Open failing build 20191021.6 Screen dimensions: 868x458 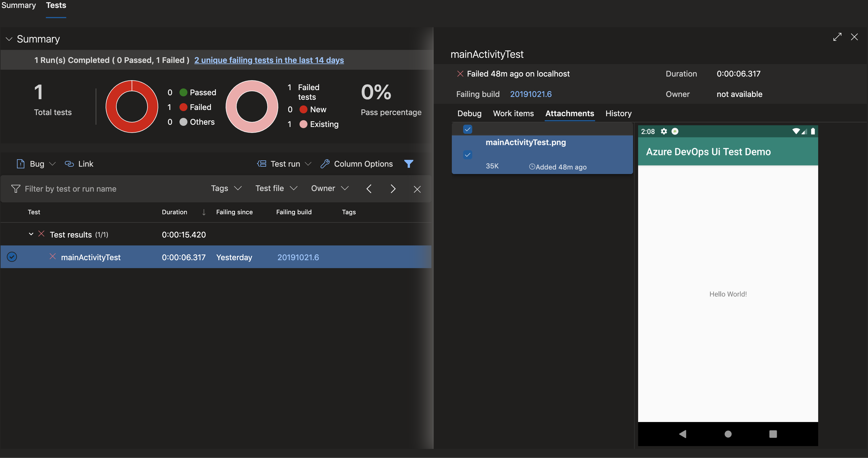(531, 94)
